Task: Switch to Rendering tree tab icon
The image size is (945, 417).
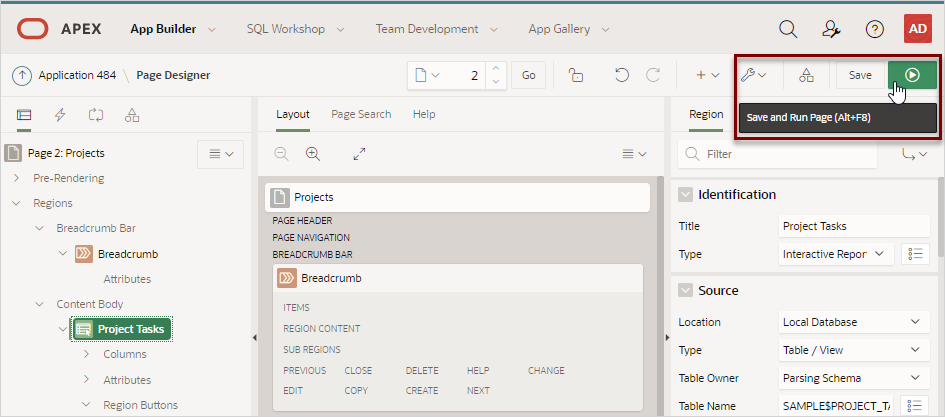Action: coord(24,115)
